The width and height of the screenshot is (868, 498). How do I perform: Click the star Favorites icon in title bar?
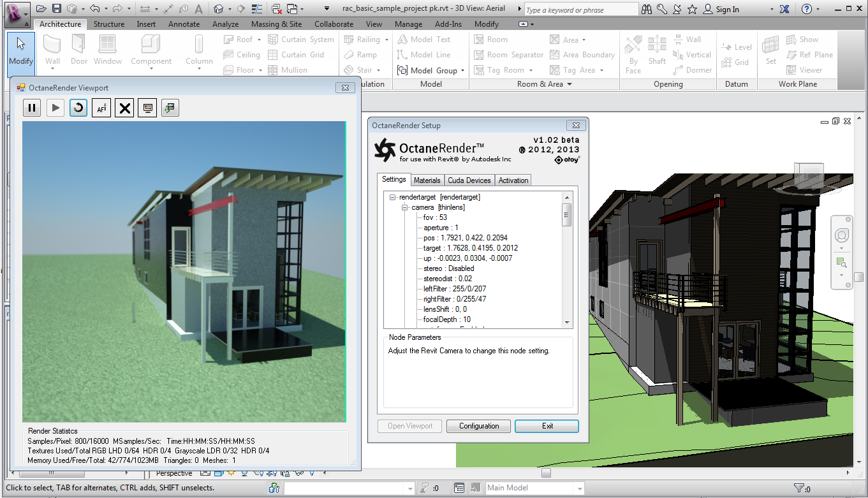tap(693, 9)
